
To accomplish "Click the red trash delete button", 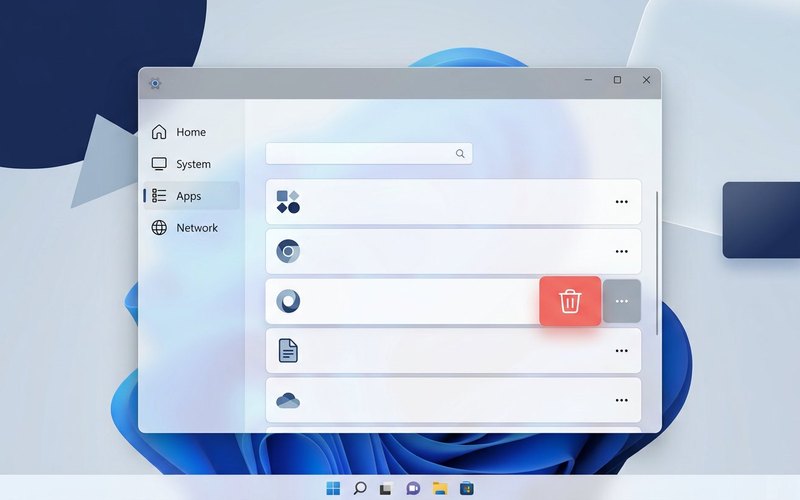I will tap(570, 301).
